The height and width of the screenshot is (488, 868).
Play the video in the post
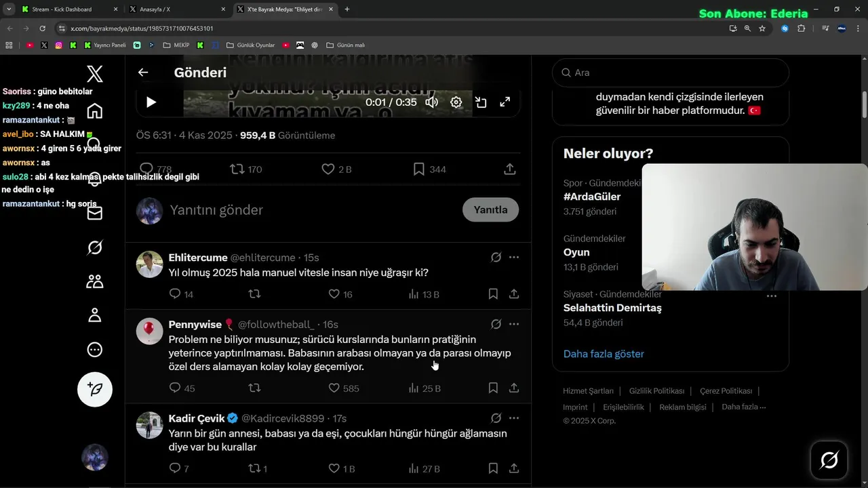coord(151,102)
